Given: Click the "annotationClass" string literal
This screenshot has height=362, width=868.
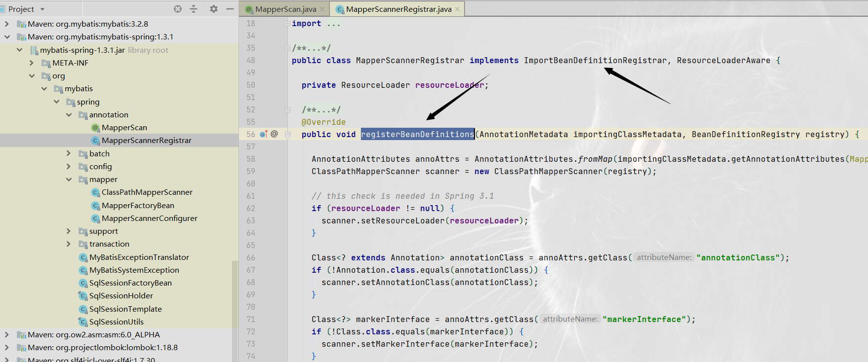Looking at the screenshot, I should point(738,257).
